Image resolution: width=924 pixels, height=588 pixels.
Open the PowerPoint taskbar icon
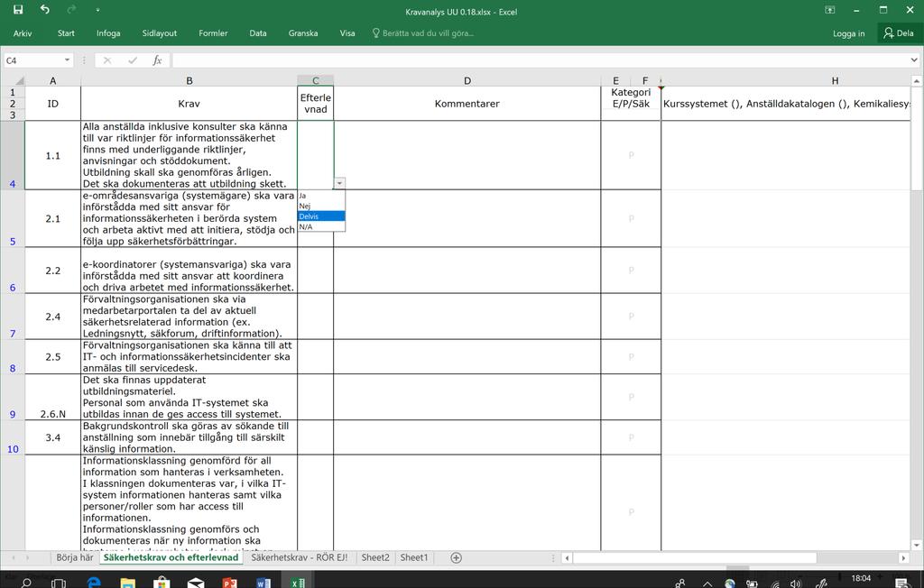229,583
